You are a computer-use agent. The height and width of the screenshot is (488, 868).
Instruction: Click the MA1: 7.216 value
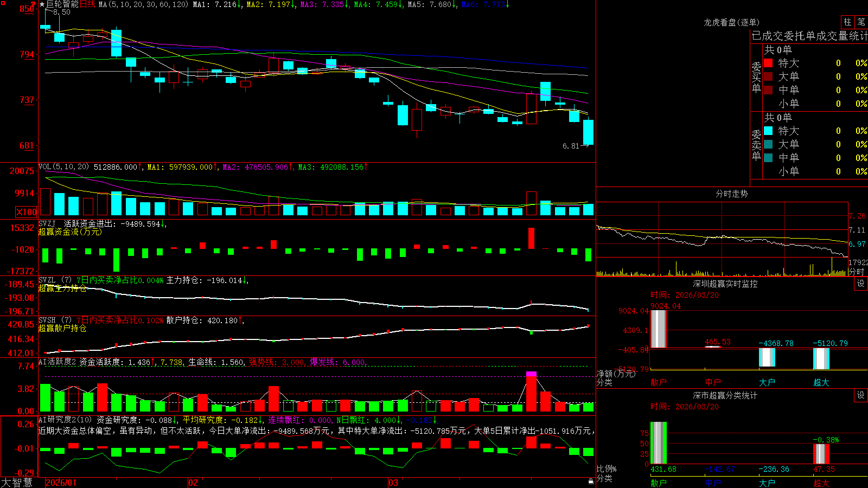(217, 4)
